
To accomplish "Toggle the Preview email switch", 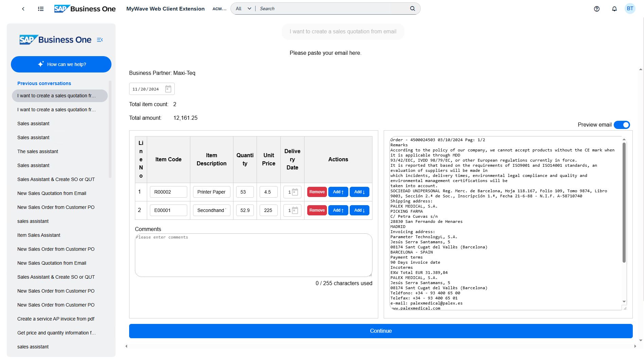I will coord(622,125).
